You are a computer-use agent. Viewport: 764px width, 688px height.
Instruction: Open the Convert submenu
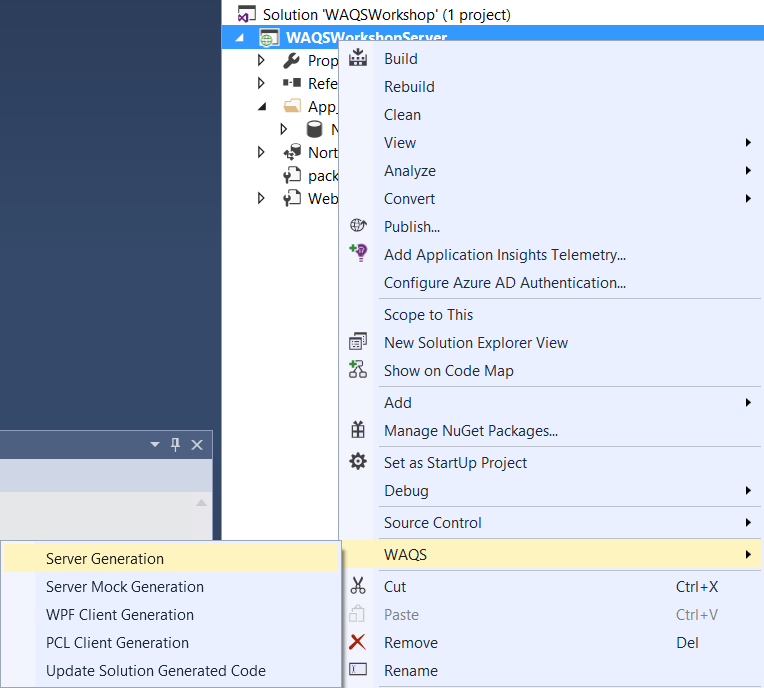[551, 199]
